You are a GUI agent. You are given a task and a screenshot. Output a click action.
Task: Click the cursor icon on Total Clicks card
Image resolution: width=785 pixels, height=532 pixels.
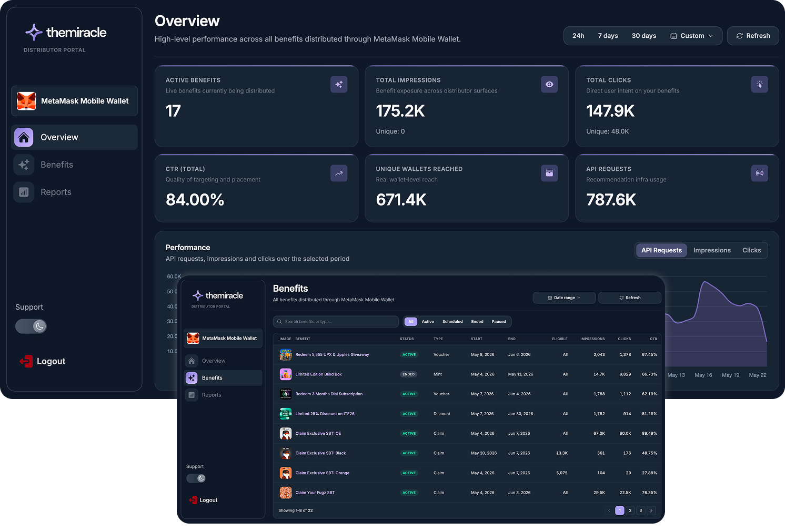[x=760, y=84]
